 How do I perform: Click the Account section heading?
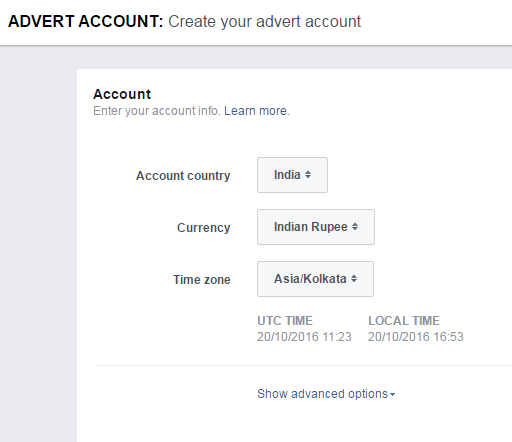point(122,94)
